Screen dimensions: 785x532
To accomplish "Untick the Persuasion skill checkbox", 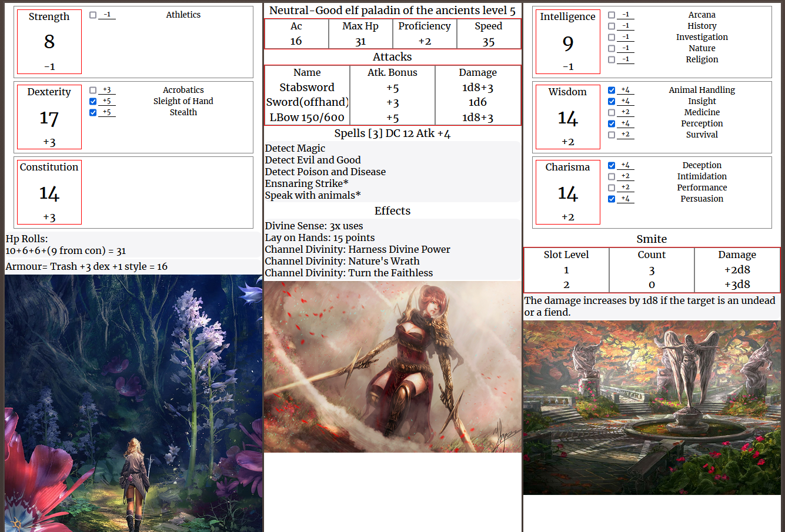I will (612, 199).
